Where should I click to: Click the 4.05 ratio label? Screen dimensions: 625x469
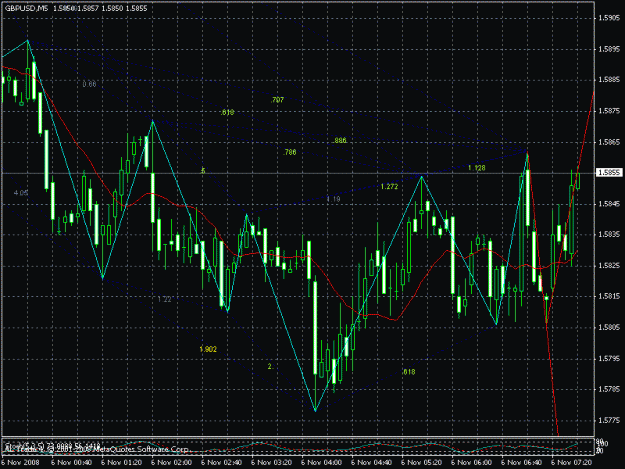tap(21, 193)
